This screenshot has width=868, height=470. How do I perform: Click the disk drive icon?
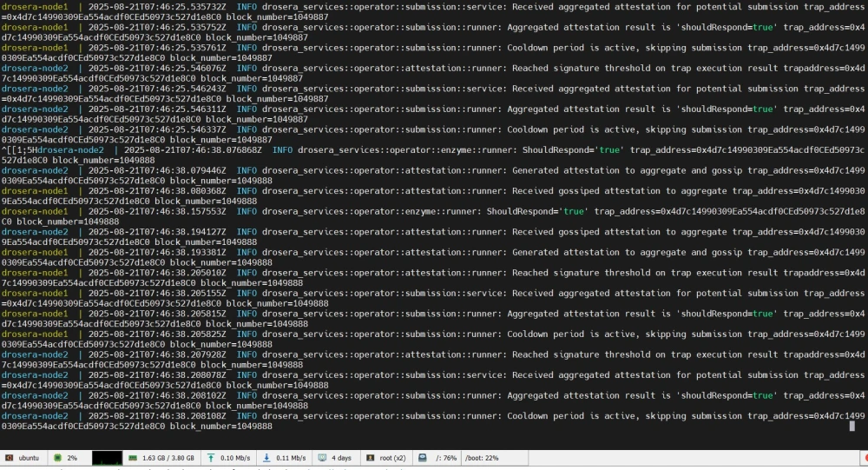pos(422,458)
